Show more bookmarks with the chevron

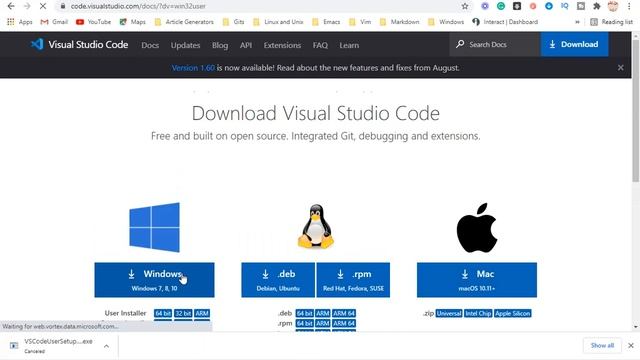point(577,22)
